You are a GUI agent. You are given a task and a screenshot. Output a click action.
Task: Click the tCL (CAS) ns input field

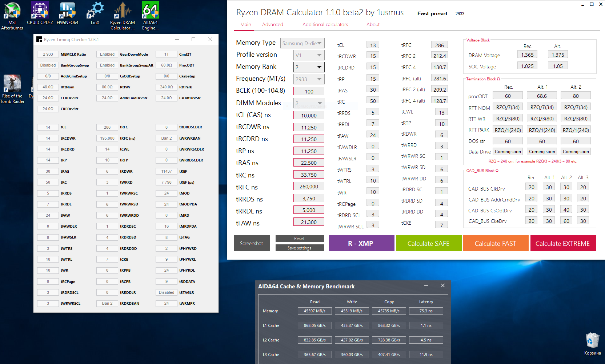pyautogui.click(x=309, y=115)
